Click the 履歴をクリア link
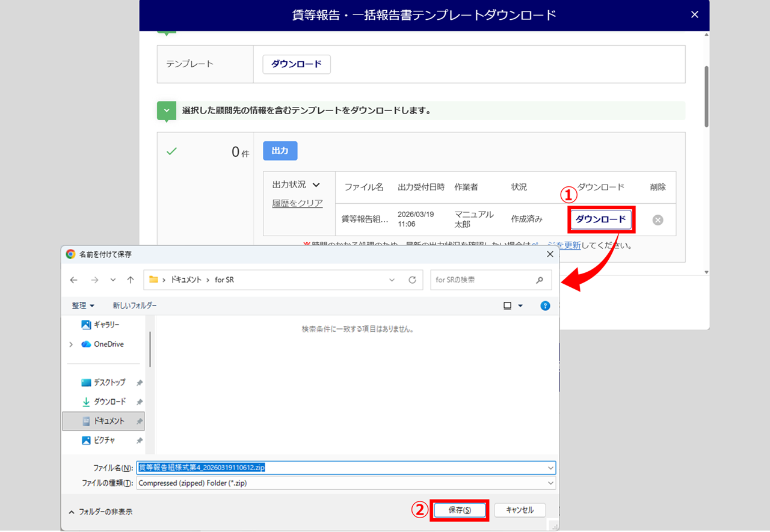The height and width of the screenshot is (532, 770). point(297,203)
